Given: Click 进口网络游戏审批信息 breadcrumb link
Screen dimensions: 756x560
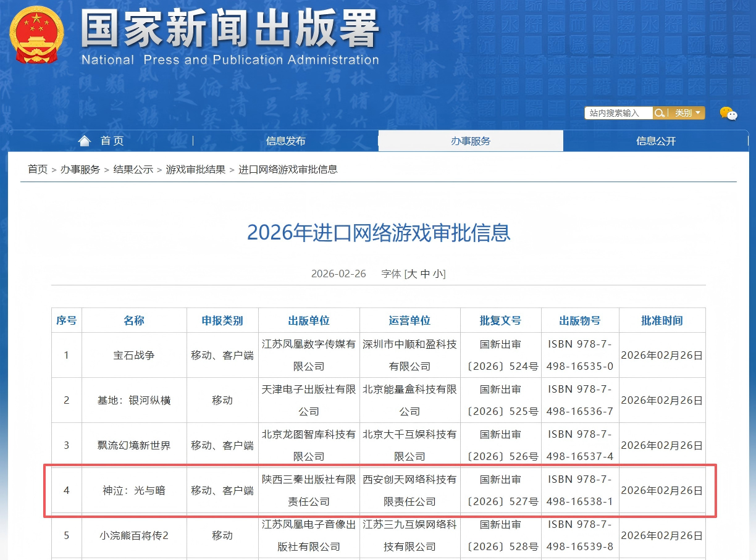Looking at the screenshot, I should tap(288, 169).
